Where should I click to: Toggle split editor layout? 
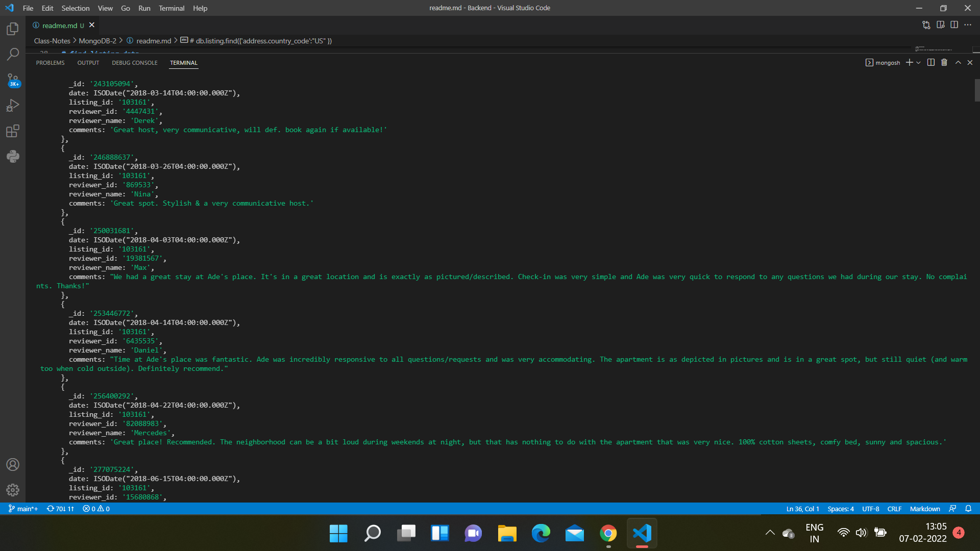coord(954,24)
